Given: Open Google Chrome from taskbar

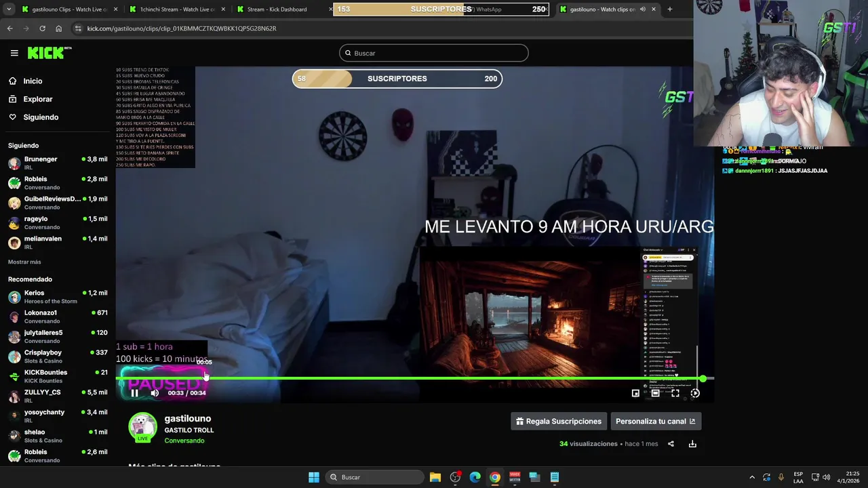Looking at the screenshot, I should (x=495, y=477).
